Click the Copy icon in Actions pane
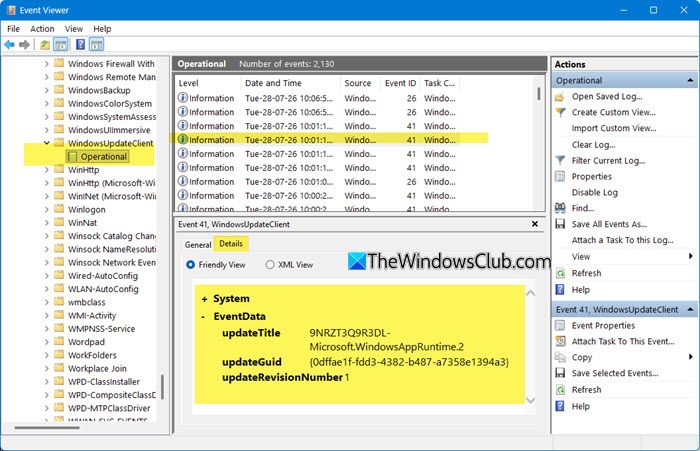Screen dimensions: 700x451 (x=560, y=357)
